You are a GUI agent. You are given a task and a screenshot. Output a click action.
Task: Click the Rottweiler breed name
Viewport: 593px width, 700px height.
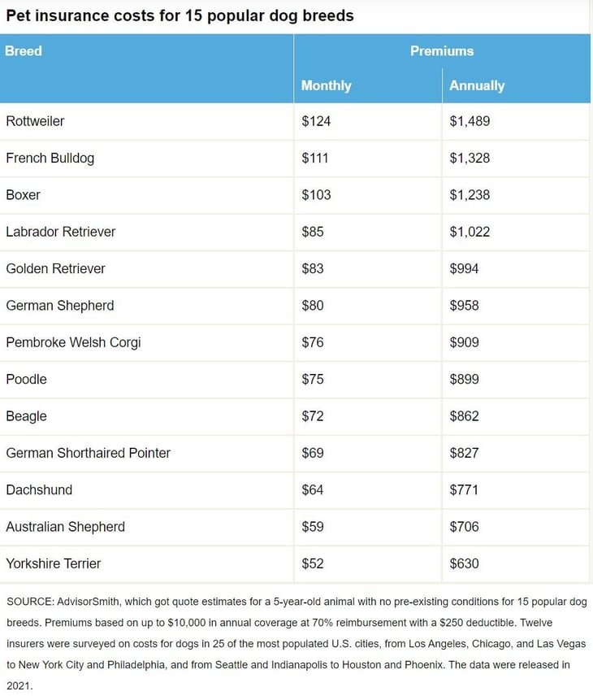[x=35, y=121]
